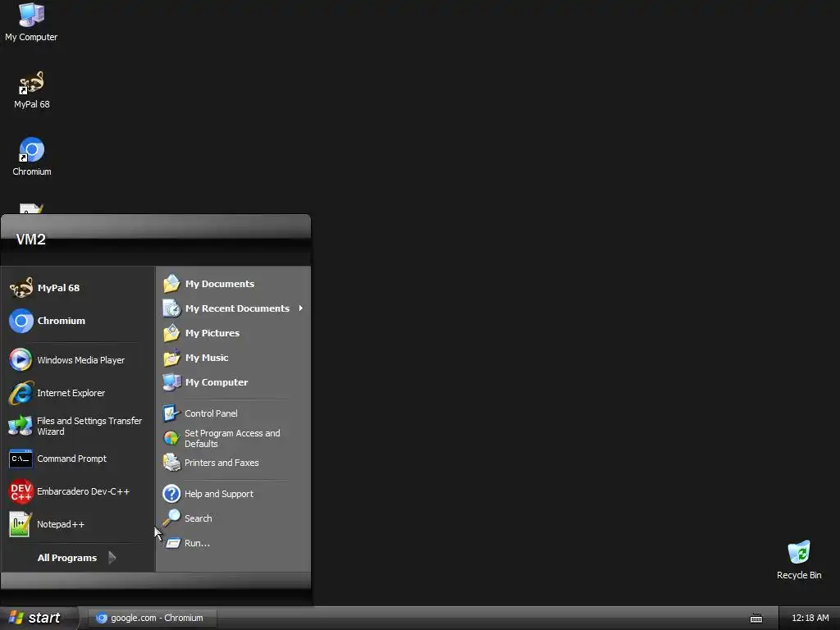Open the Run... icon
Image resolution: width=840 pixels, height=630 pixels.
172,543
